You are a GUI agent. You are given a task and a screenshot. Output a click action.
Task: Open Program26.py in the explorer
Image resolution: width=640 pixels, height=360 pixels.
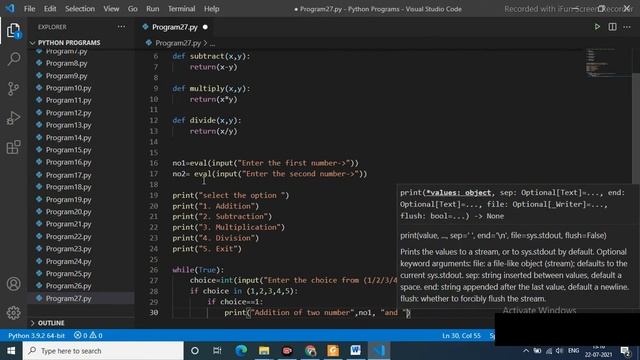(x=69, y=286)
